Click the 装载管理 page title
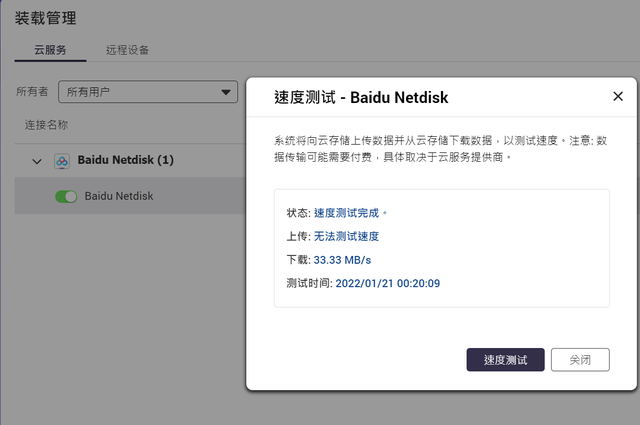640x425 pixels. click(x=45, y=18)
